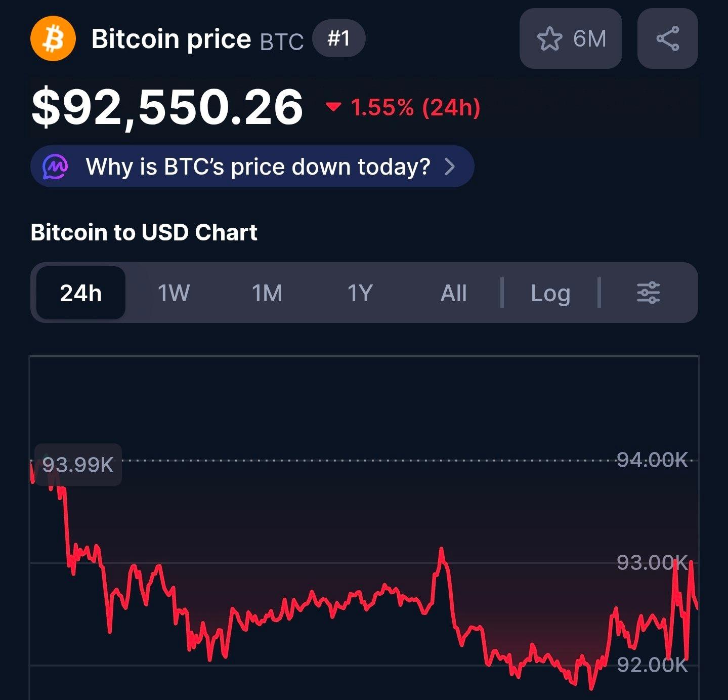Click the orange Bitcoin logo icon
The width and height of the screenshot is (728, 700).
pyautogui.click(x=53, y=39)
